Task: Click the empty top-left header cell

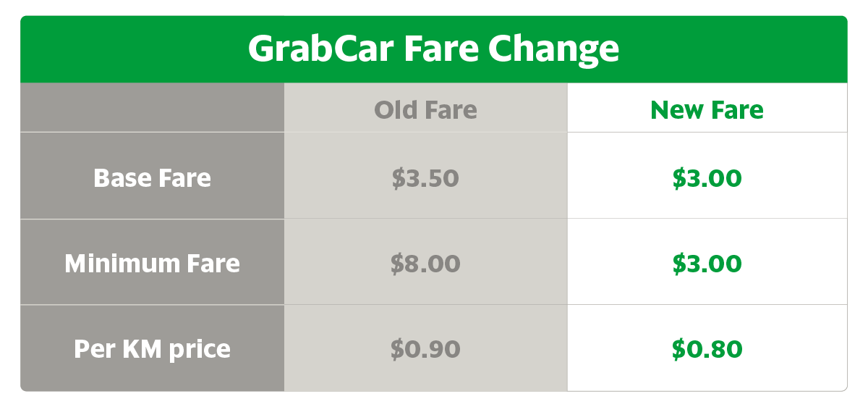Action: [152, 108]
